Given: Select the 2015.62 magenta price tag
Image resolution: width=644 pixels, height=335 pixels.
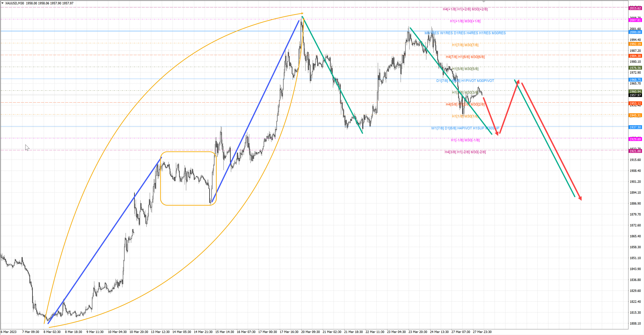Looking at the screenshot, I should click(635, 8).
